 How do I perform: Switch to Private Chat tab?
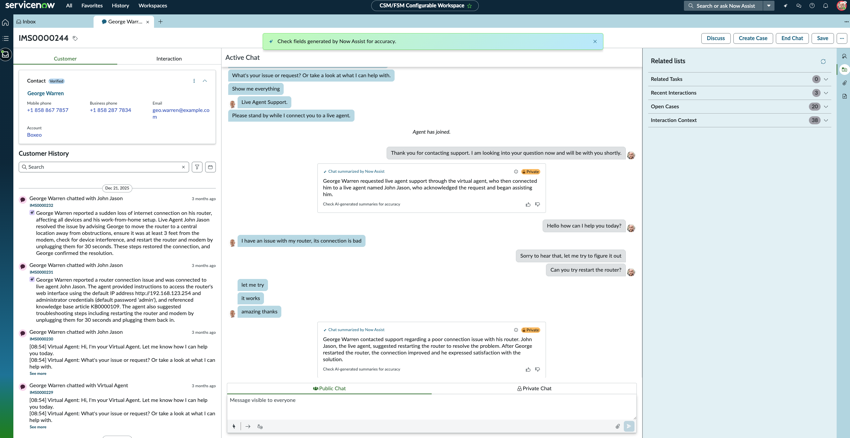pyautogui.click(x=534, y=388)
